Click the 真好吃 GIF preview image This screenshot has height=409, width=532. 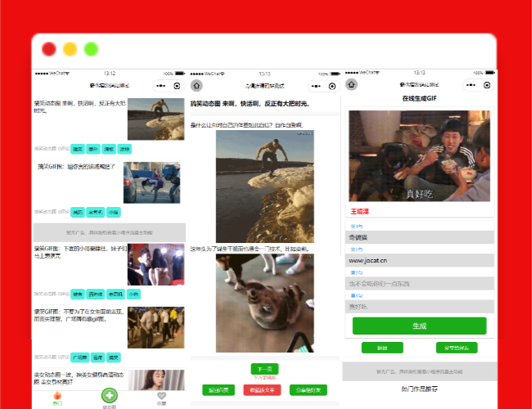421,155
